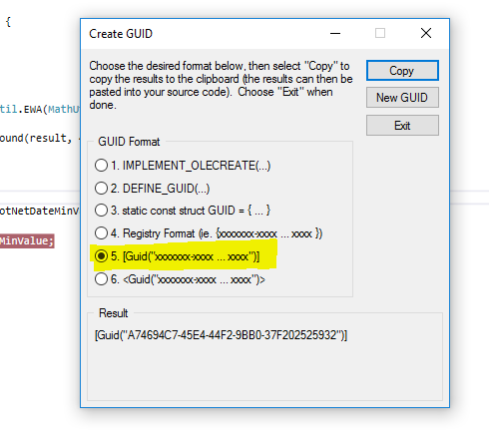Close the Create GUID dialog

pos(426,33)
